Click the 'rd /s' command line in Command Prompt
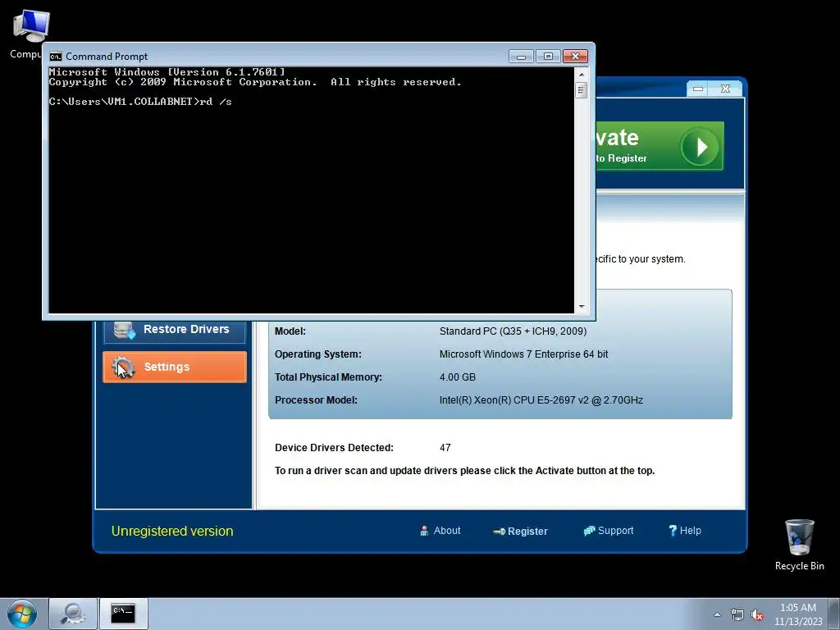 (140, 101)
